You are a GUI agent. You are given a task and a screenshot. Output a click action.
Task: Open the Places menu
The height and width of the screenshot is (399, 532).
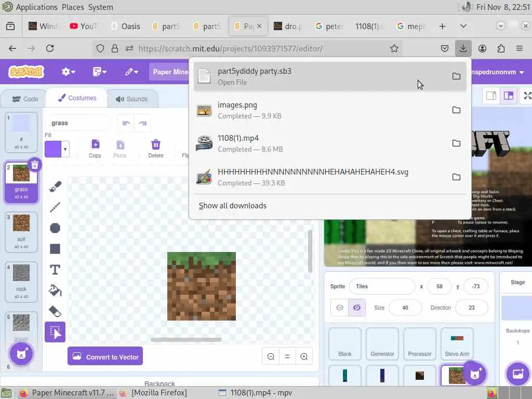[73, 7]
